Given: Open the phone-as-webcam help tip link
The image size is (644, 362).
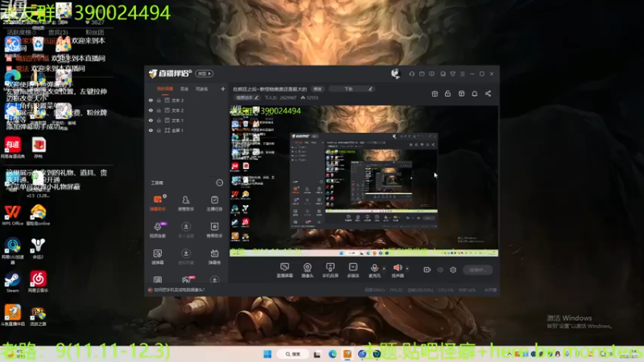Looking at the screenshot, I should tap(176, 290).
